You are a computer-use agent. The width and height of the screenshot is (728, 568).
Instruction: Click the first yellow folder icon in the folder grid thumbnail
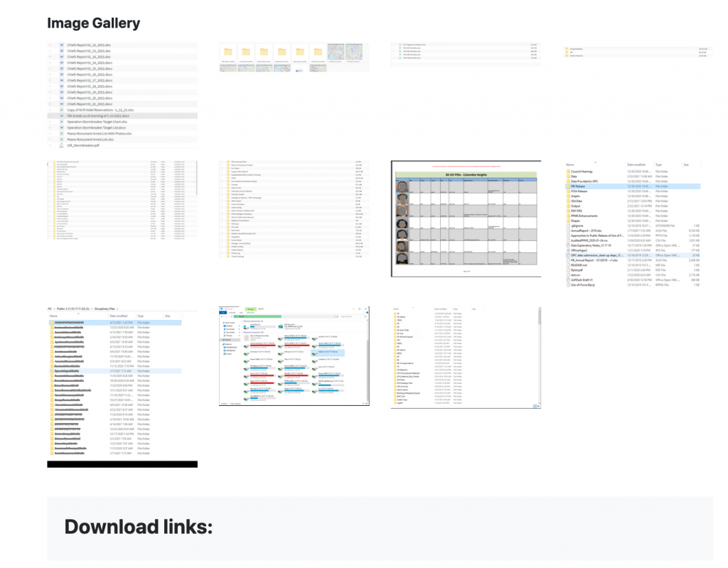tap(227, 53)
